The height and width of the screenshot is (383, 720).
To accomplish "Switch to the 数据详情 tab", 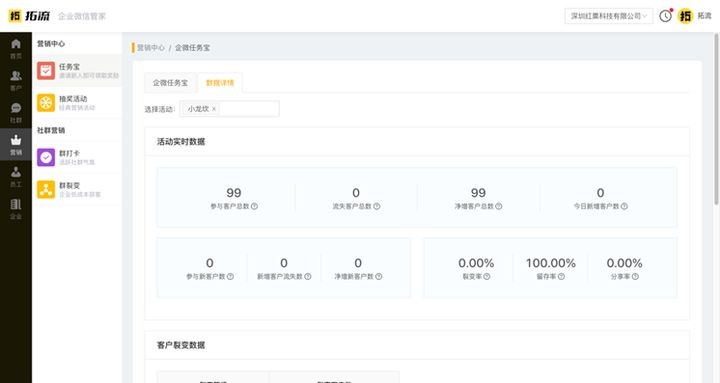I will click(220, 83).
